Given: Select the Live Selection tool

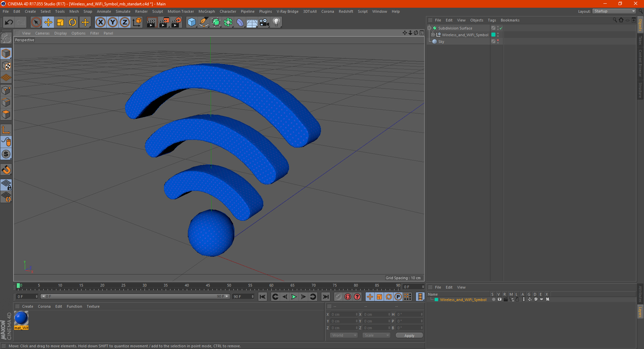Looking at the screenshot, I should coord(36,22).
